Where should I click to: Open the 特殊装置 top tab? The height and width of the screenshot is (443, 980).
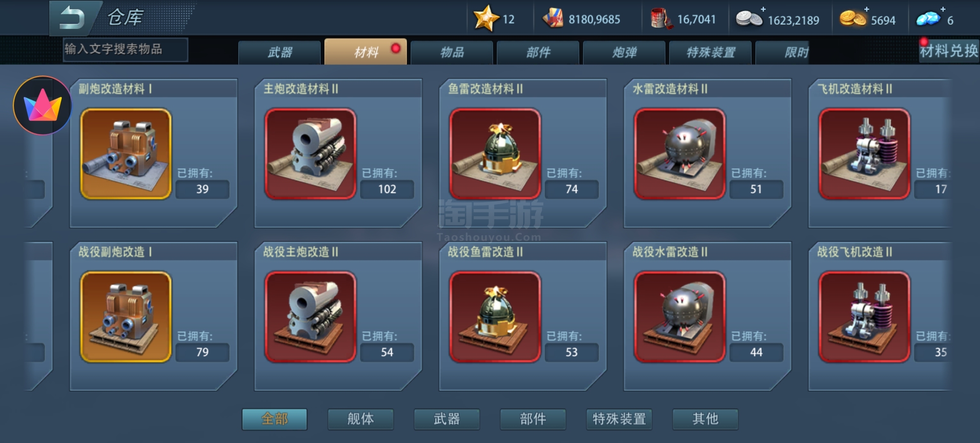tap(710, 52)
